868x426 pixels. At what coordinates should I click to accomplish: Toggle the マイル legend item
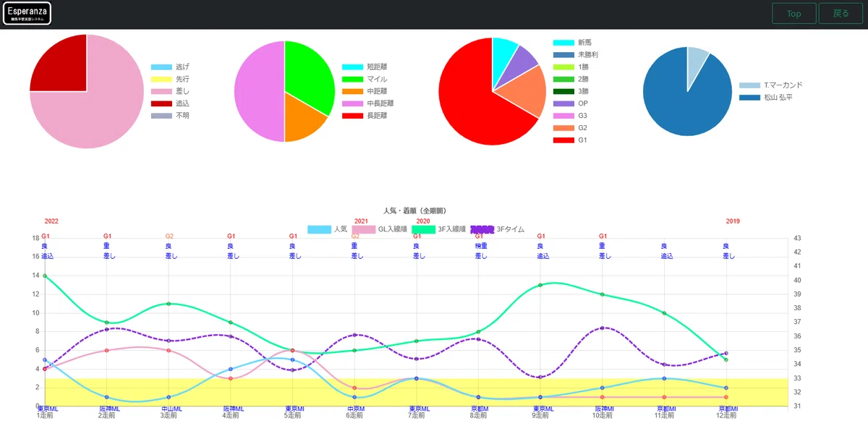pos(365,79)
